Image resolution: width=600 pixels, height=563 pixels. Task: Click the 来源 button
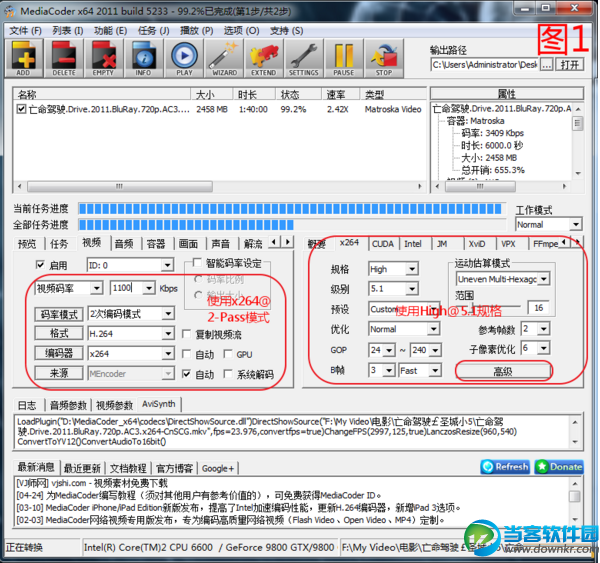click(59, 373)
